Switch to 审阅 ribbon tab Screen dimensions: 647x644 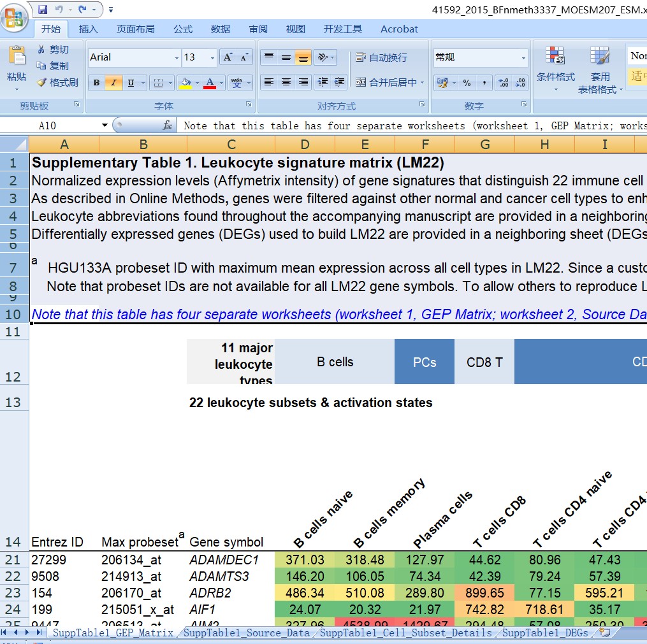coord(258,29)
